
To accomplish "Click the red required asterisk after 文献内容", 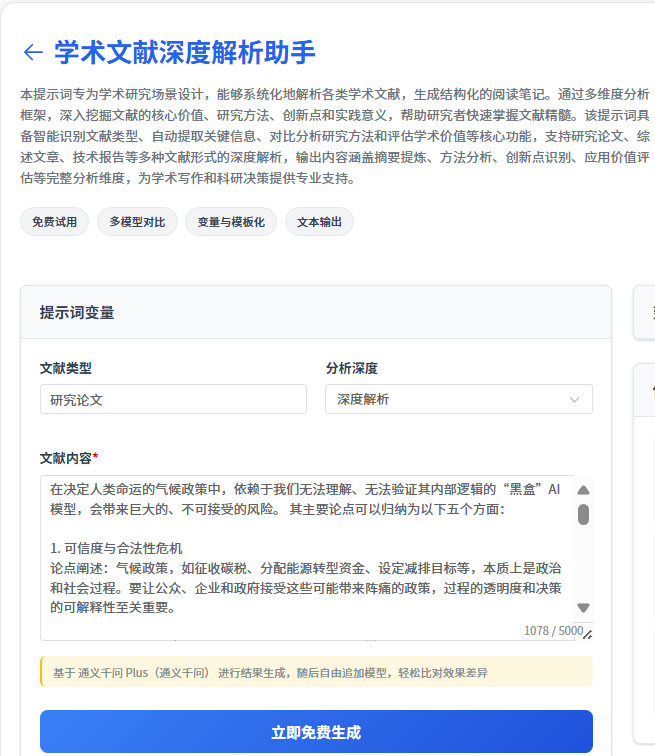I will pos(96,458).
